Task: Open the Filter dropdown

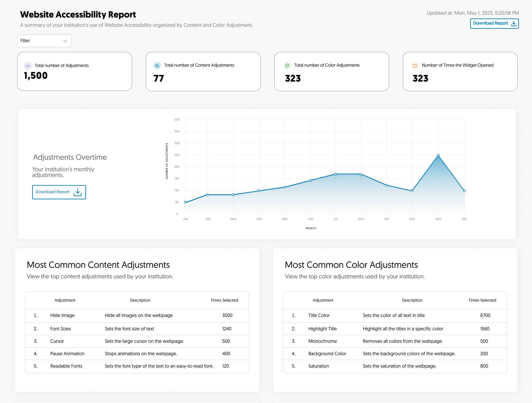Action: point(44,41)
